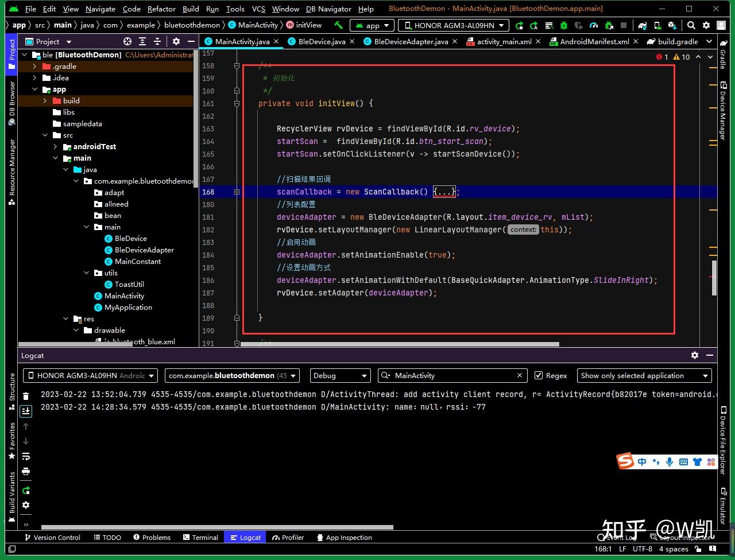The height and width of the screenshot is (560, 735).
Task: Open the Debug log level dropdown
Action: pos(340,375)
